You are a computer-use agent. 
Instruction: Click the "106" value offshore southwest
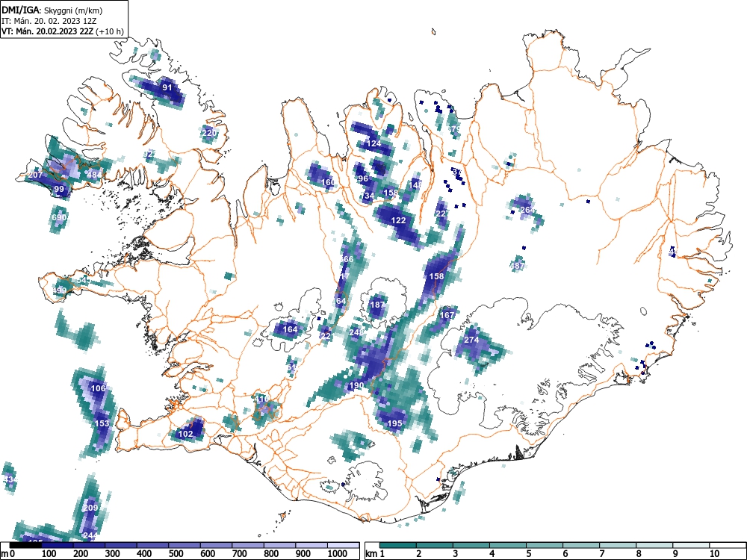98,388
